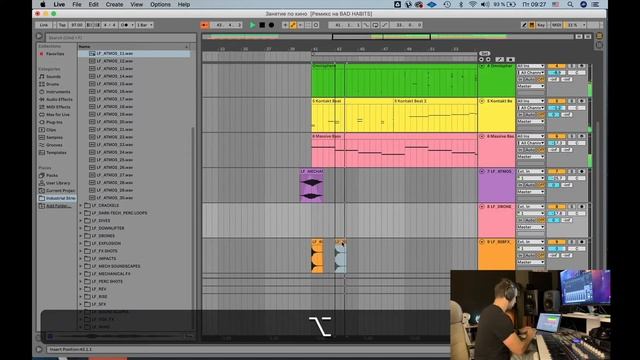The width and height of the screenshot is (640, 360).
Task: Click the Punch-In switch
Action: 366,25
